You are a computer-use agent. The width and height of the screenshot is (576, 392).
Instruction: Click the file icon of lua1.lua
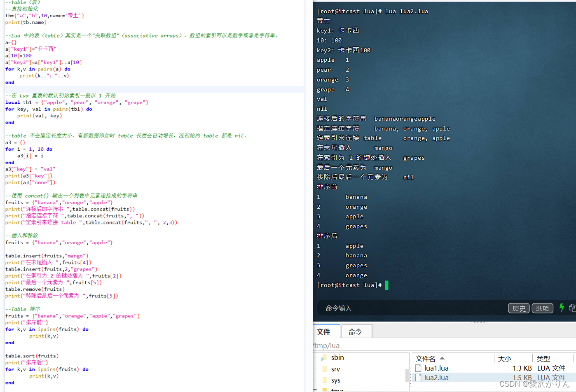(x=418, y=368)
